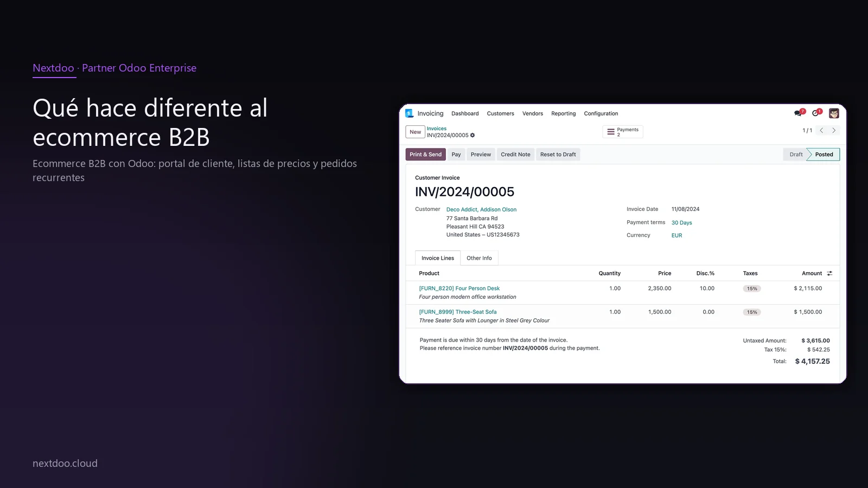Open customer Deco Addict, Addison Olson
This screenshot has width=868, height=488.
481,209
